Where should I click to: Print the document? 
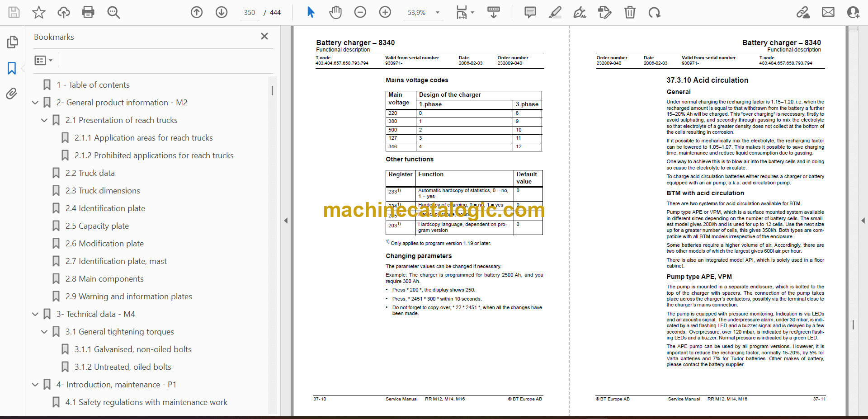point(88,12)
